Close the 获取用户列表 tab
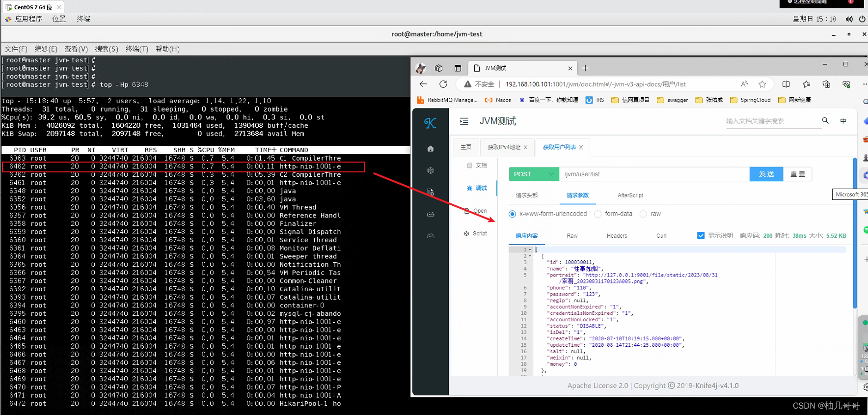Screen dimensions: 868x415 (x=581, y=147)
